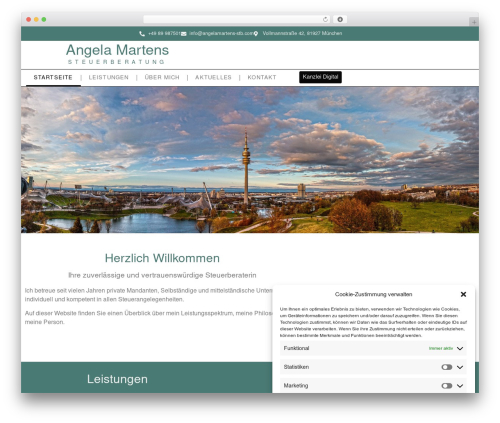
Task: Click the phone icon in top bar
Action: pos(142,34)
